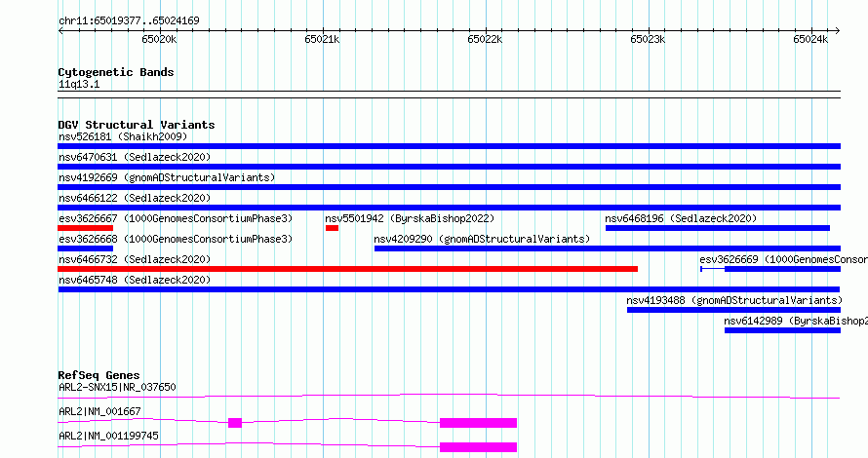Click the 65020k ruler tick label
868x458 pixels.
159,39
